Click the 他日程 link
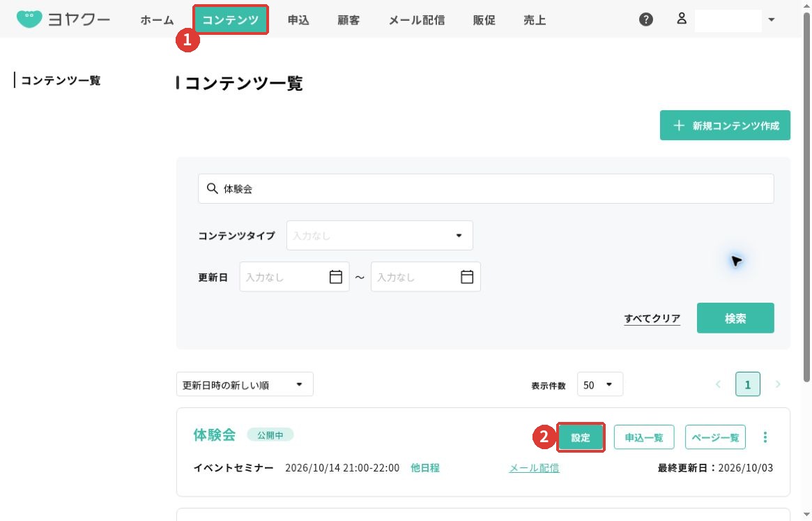Viewport: 812px width, 521px height. point(425,467)
